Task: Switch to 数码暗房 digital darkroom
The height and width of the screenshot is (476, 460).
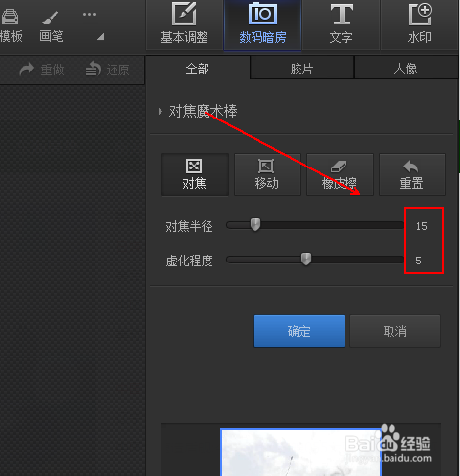Action: tap(262, 24)
